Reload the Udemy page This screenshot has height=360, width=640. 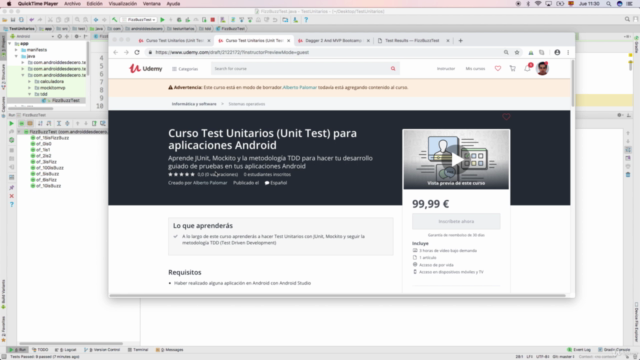[x=137, y=52]
